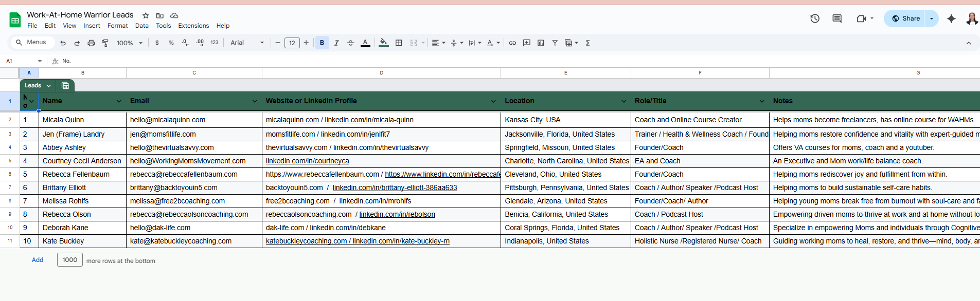The image size is (980, 301).
Task: Click the table icon beside Leads chip
Action: pyautogui.click(x=65, y=86)
